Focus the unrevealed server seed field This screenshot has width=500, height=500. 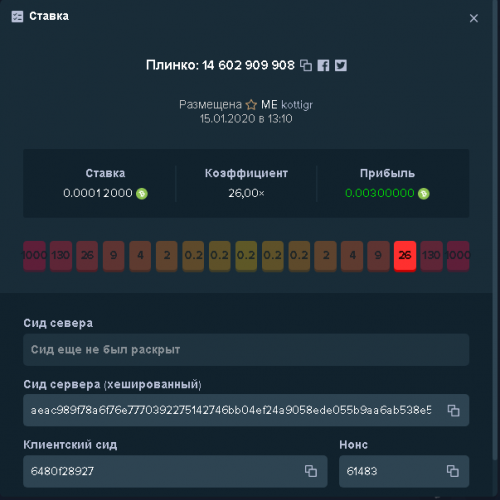point(246,350)
